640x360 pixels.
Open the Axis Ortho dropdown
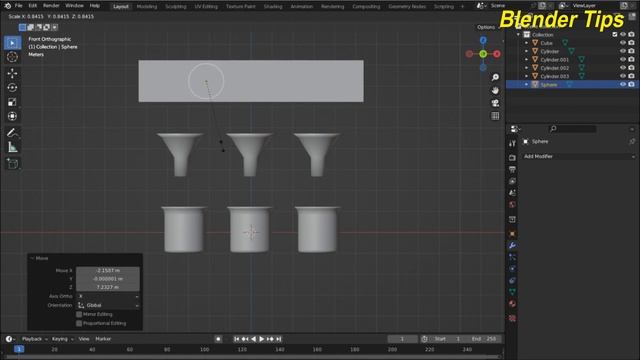tap(108, 296)
